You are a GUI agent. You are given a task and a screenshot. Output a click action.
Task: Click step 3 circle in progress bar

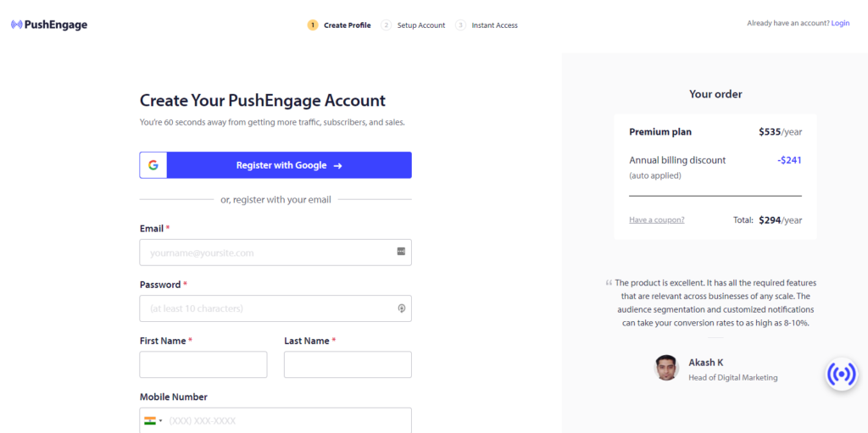click(x=460, y=25)
